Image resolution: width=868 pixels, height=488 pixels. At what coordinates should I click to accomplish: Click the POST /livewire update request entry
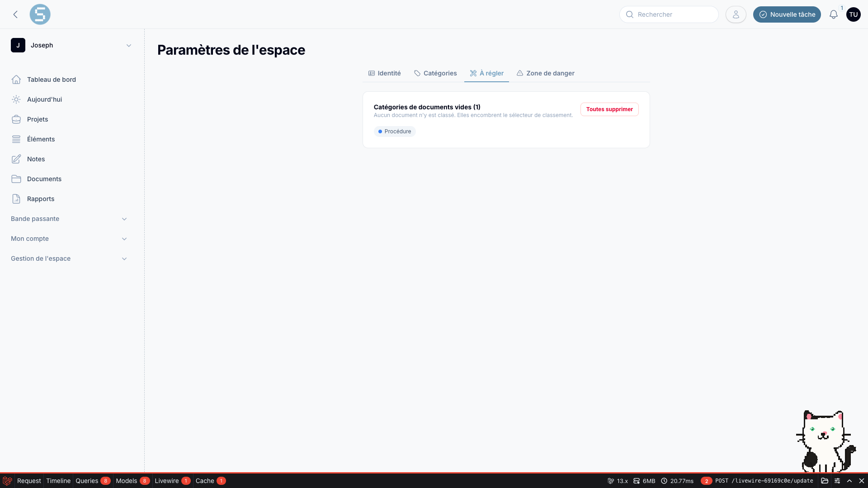pos(757,481)
